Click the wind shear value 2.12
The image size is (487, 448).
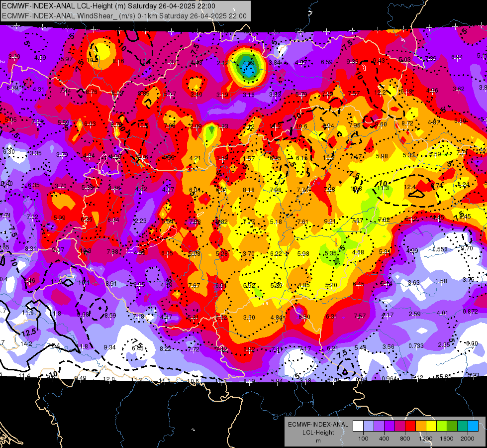pos(222,63)
